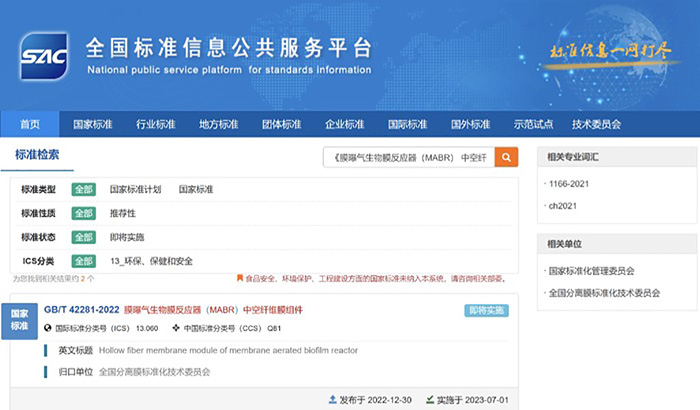Filter by 推荐性 nature
Screen dimensions: 700x410
(x=123, y=213)
